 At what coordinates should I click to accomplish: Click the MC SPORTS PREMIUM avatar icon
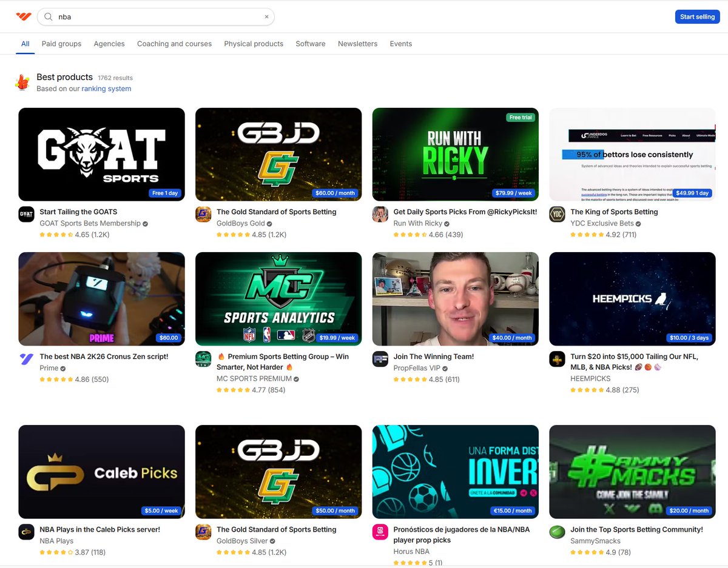203,359
